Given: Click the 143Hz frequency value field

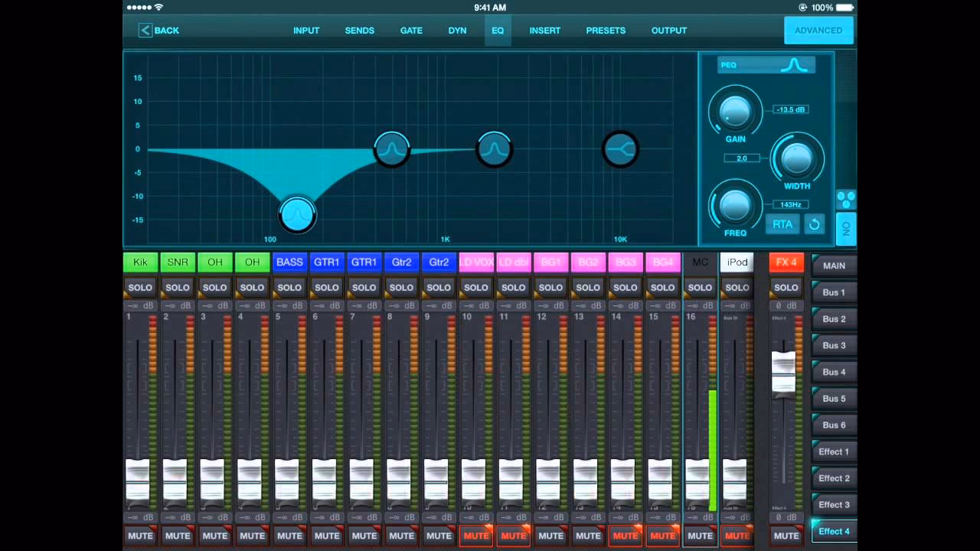Looking at the screenshot, I should [790, 204].
